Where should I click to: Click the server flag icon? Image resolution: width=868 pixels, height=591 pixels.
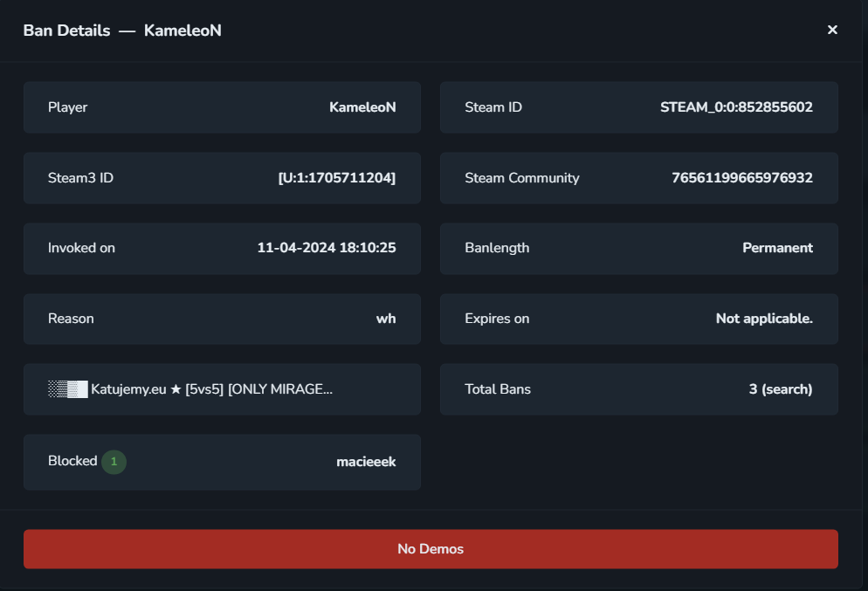pos(67,389)
